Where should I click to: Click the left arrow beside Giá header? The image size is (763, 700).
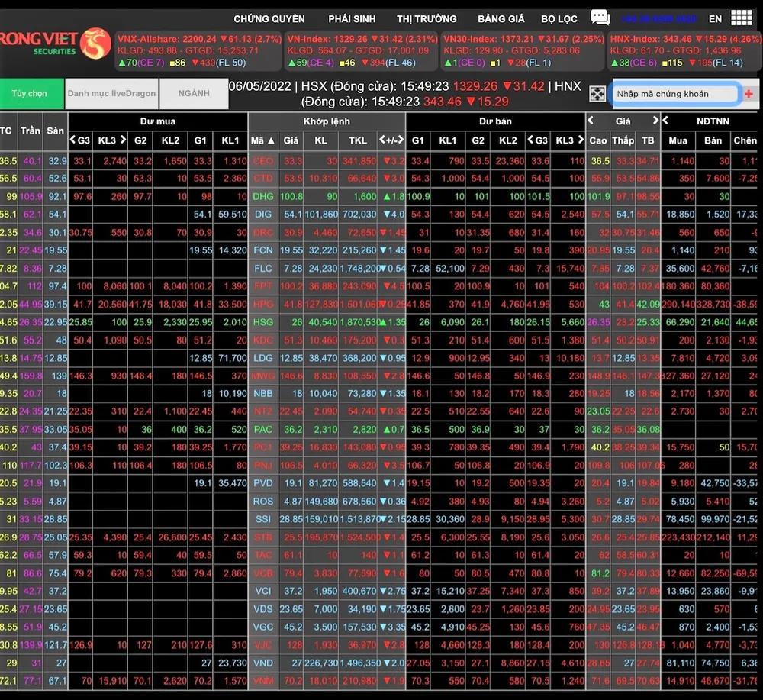tap(591, 121)
